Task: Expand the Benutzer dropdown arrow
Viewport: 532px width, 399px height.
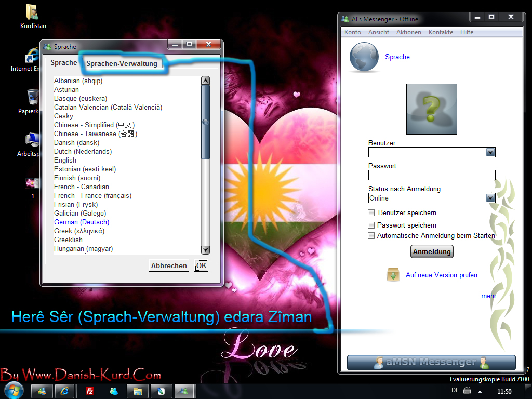Action: pos(490,152)
